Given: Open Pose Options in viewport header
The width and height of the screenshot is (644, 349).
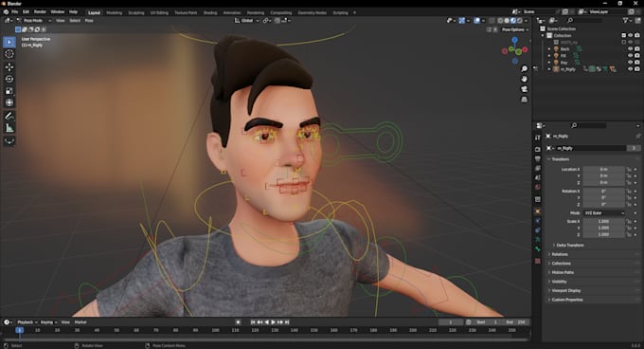Looking at the screenshot, I should 514,29.
